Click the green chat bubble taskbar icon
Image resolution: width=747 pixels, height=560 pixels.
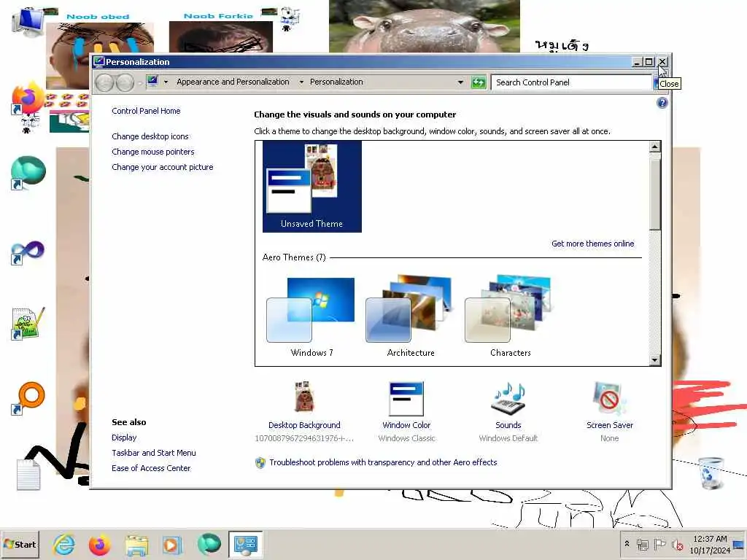point(209,544)
